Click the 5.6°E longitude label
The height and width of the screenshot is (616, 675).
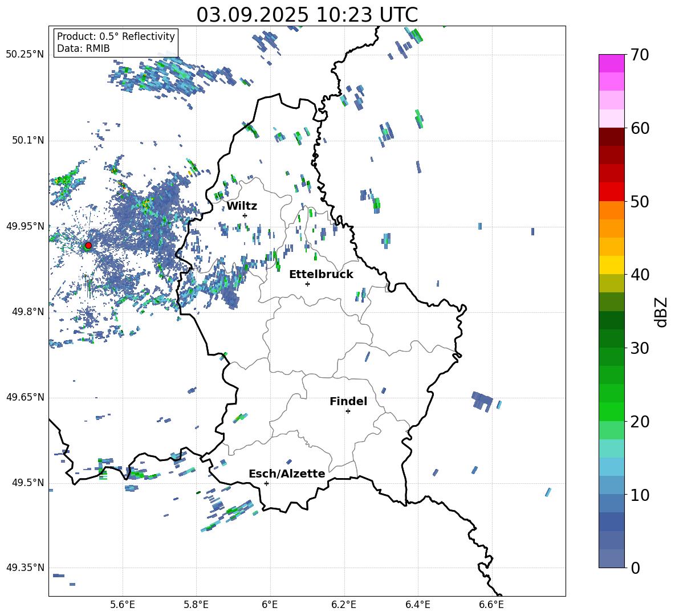pyautogui.click(x=122, y=605)
